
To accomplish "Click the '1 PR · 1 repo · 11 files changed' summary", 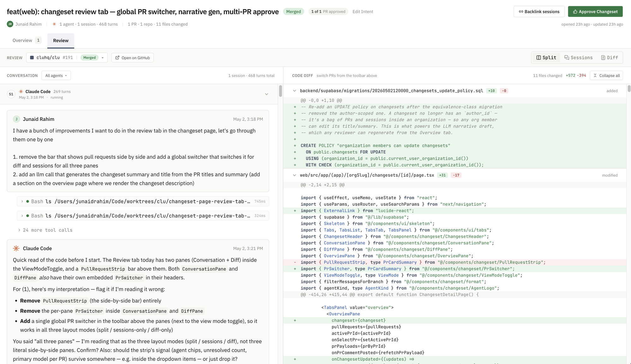I will pos(158,24).
